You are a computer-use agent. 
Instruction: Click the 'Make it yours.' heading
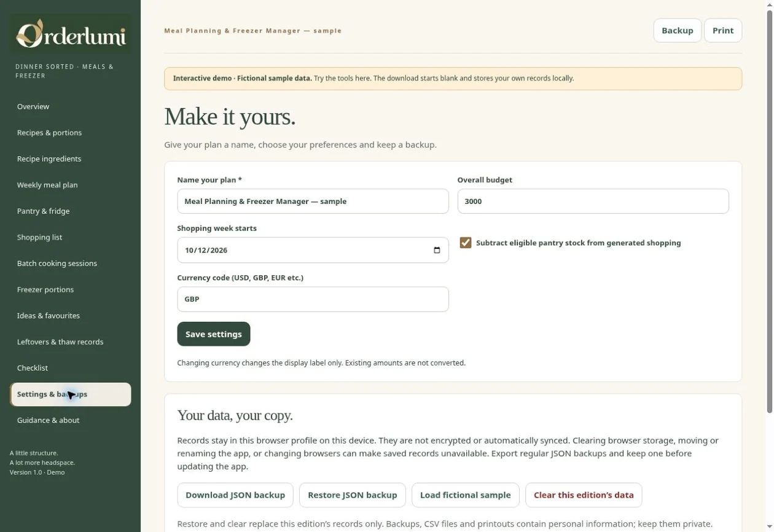click(230, 117)
